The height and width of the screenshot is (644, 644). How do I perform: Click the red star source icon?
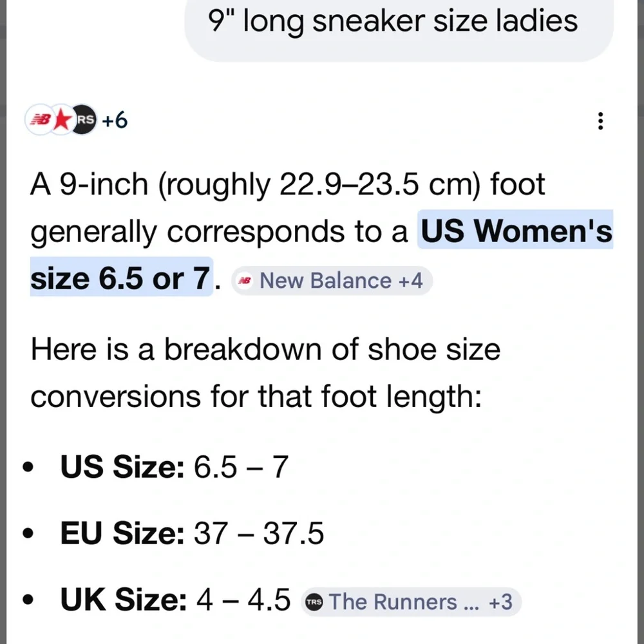[x=62, y=120]
